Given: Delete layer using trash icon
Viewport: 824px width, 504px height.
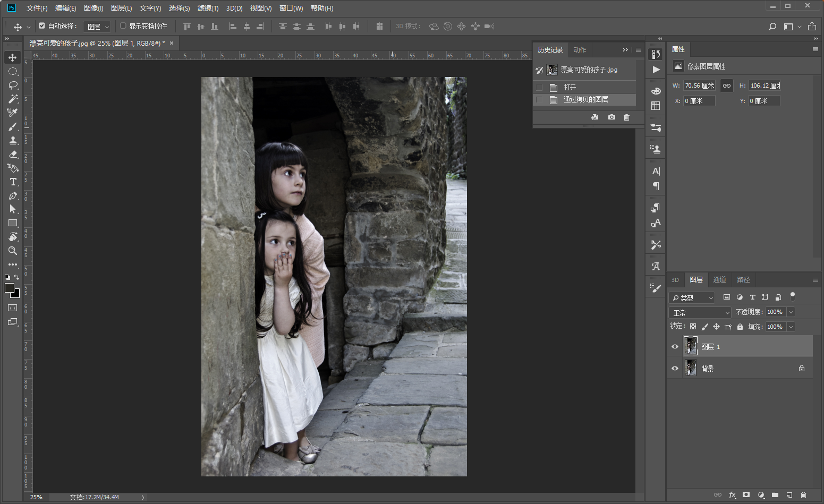Looking at the screenshot, I should pyautogui.click(x=803, y=495).
